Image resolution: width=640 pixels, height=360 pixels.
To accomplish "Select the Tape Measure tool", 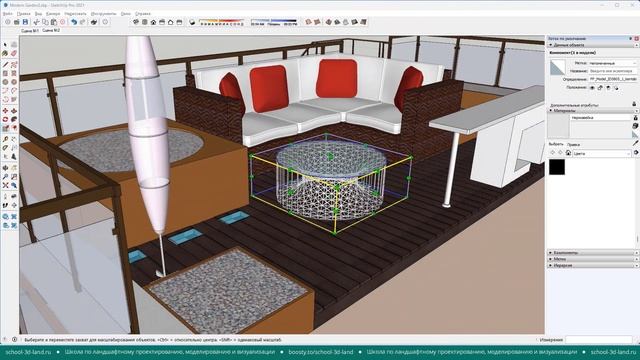I will 5,139.
